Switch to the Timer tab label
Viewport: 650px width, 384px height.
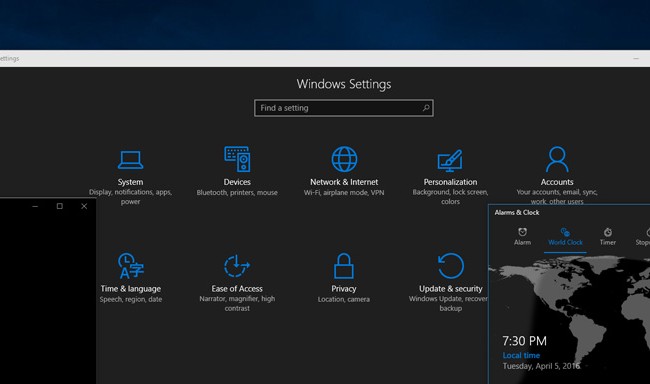(x=608, y=242)
